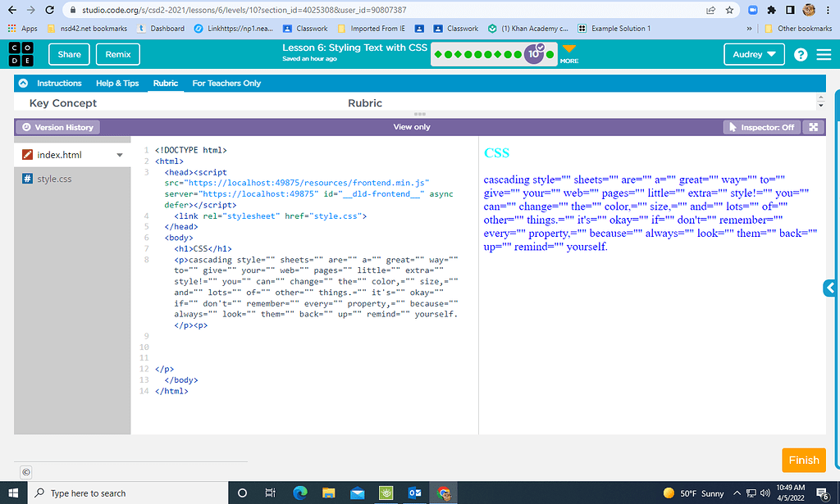
Task: Expand the index.html file options
Action: (120, 154)
